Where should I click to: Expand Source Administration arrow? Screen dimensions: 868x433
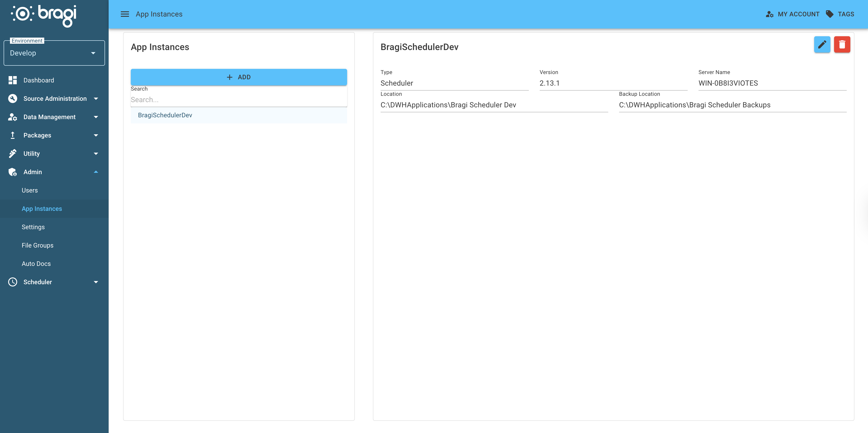pos(96,99)
